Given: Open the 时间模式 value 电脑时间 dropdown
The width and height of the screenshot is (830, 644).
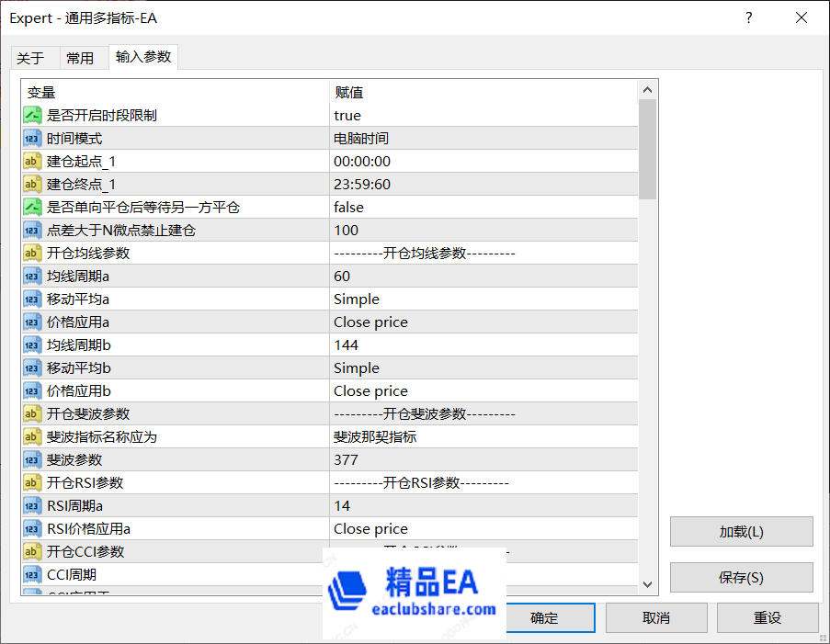Looking at the screenshot, I should coord(361,138).
